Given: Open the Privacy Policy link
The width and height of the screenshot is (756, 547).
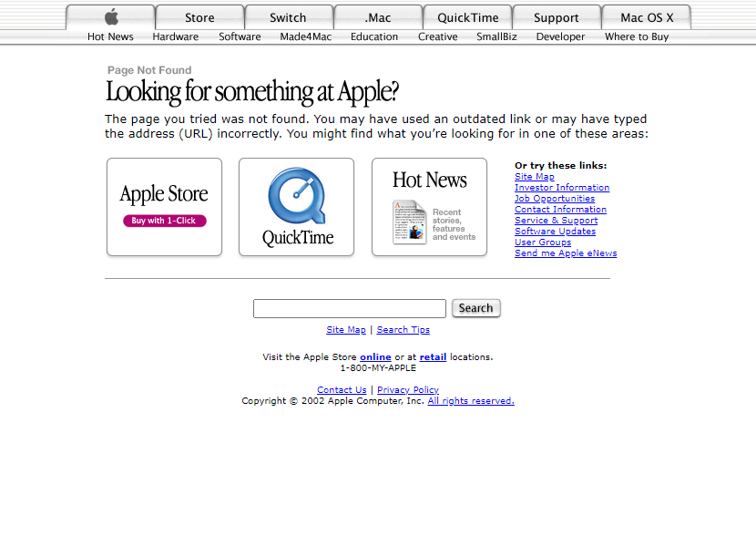Looking at the screenshot, I should pos(408,389).
